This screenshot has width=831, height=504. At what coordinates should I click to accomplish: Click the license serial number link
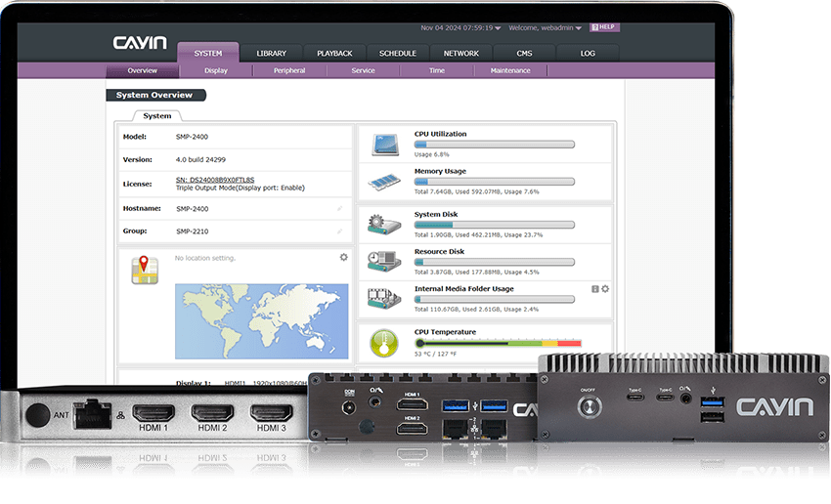pos(215,180)
